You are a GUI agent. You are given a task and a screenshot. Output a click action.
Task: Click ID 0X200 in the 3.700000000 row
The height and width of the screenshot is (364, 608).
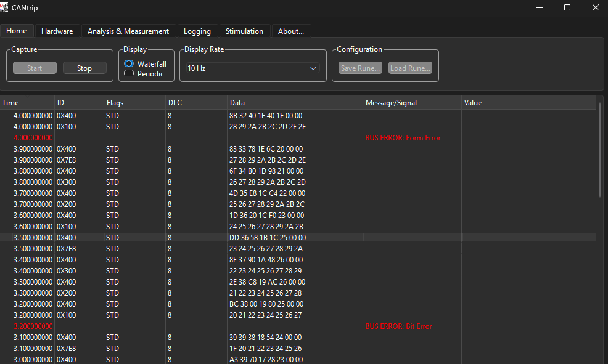pos(67,204)
